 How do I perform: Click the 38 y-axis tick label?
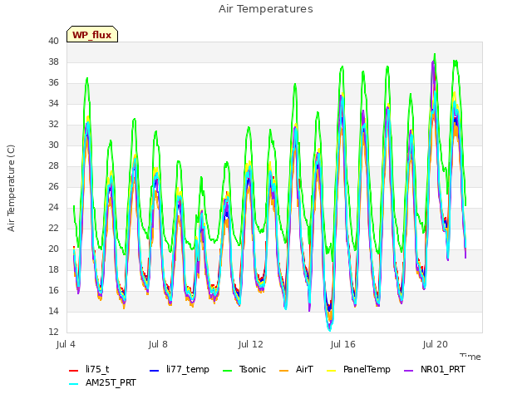pyautogui.click(x=53, y=62)
